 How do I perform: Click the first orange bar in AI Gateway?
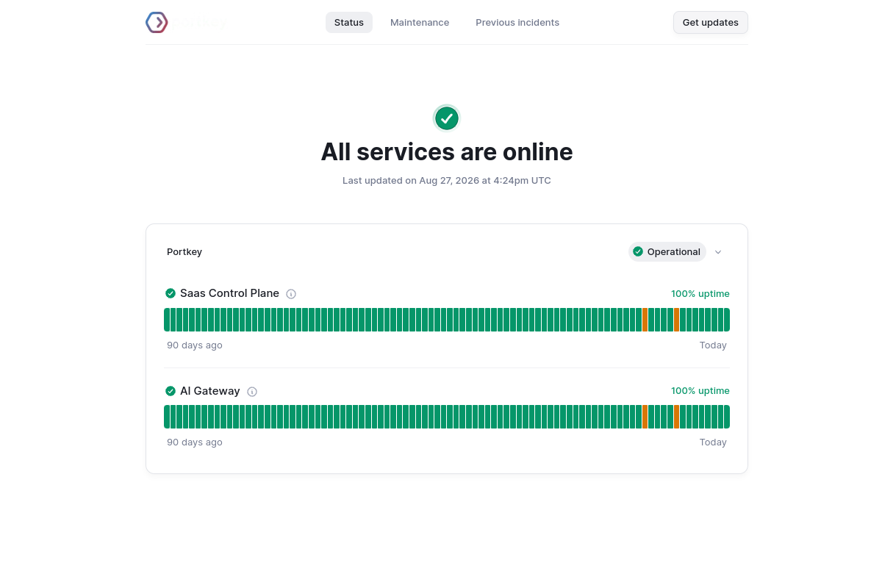[645, 417]
